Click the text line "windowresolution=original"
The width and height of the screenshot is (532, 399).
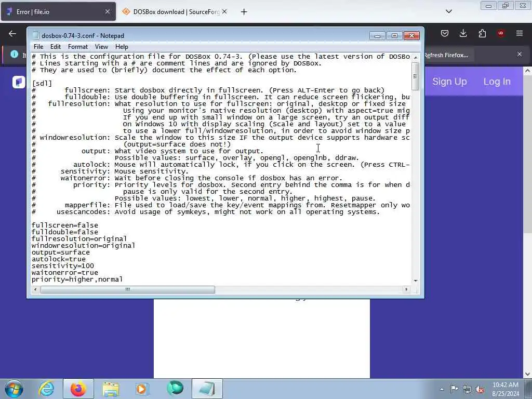pyautogui.click(x=83, y=246)
